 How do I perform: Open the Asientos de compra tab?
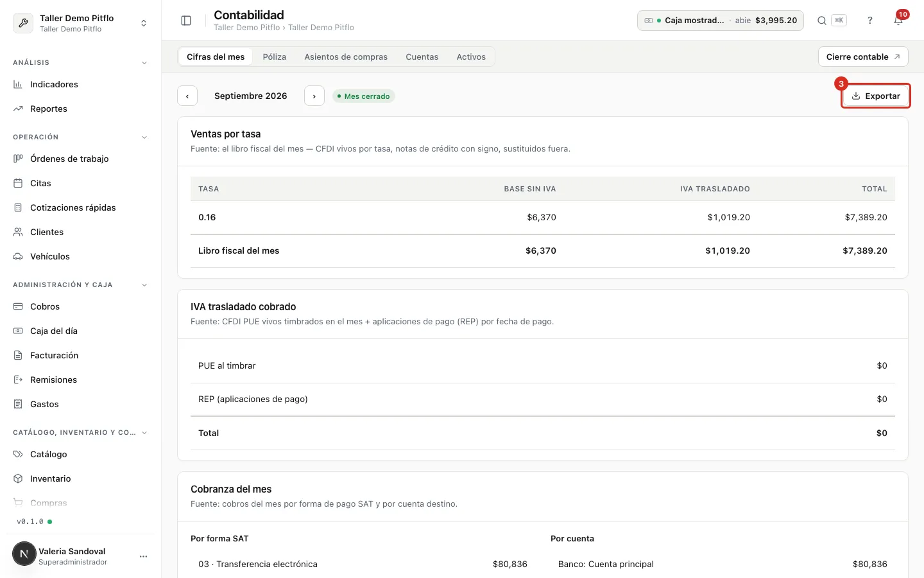[346, 57]
